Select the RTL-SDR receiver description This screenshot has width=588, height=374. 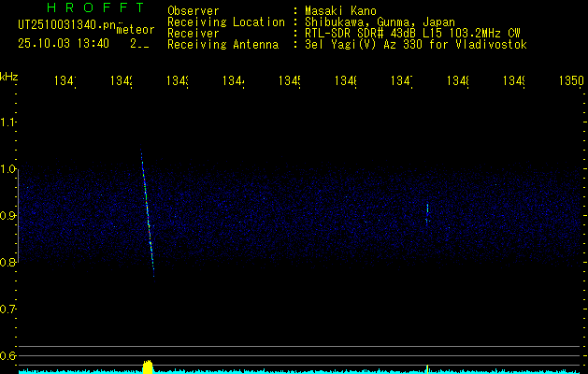412,34
